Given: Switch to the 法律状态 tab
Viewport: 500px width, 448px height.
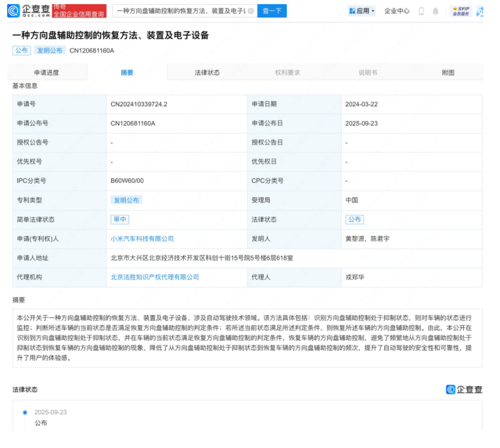Looking at the screenshot, I should (207, 73).
